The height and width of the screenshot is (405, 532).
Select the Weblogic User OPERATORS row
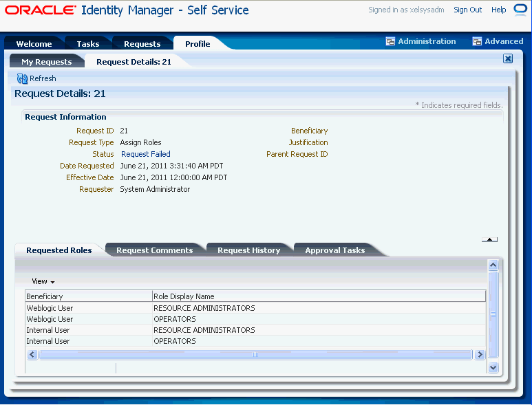point(255,319)
